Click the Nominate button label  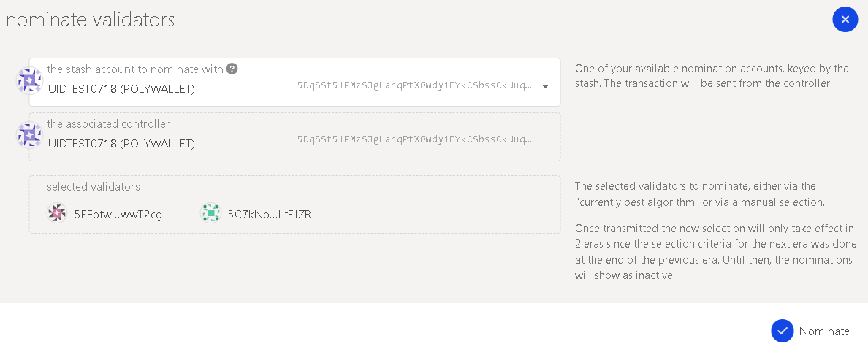coord(823,331)
